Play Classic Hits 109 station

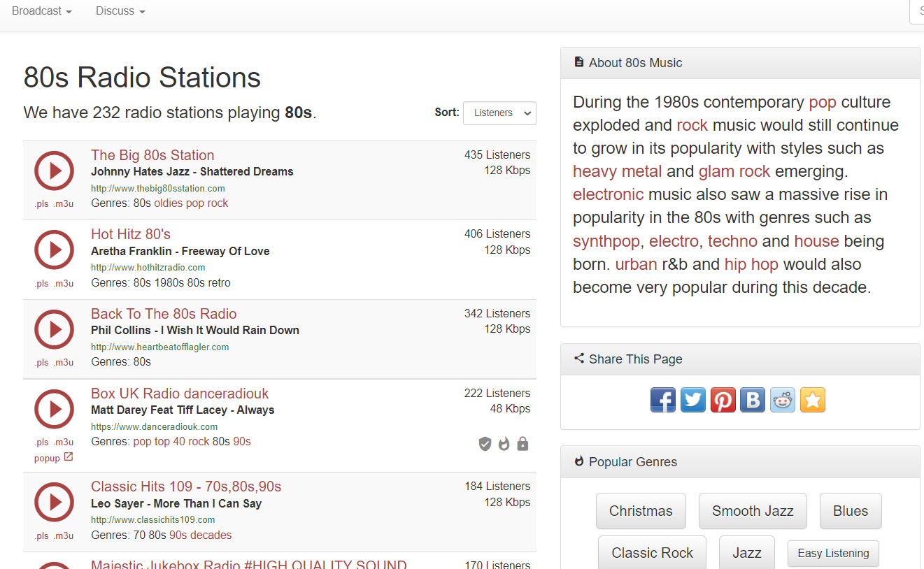[54, 502]
